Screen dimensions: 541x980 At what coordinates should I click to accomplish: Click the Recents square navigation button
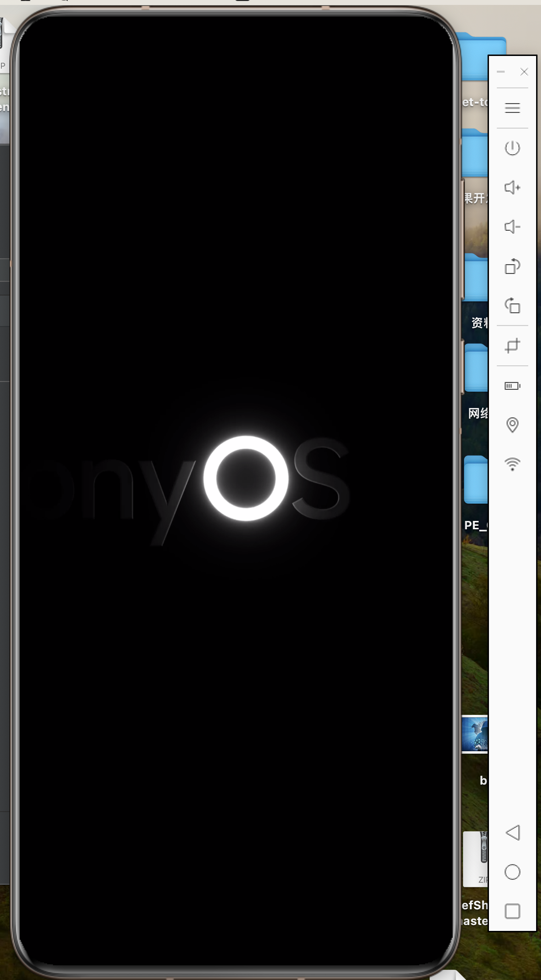512,911
